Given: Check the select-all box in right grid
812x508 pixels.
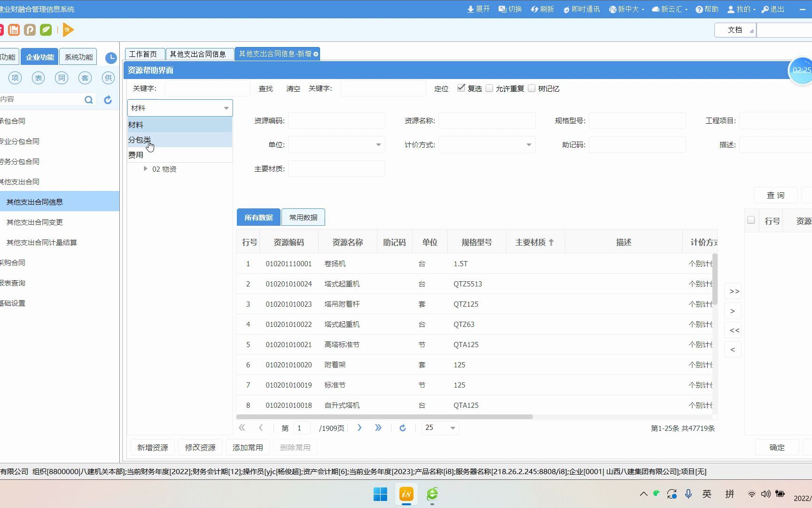Looking at the screenshot, I should (751, 220).
